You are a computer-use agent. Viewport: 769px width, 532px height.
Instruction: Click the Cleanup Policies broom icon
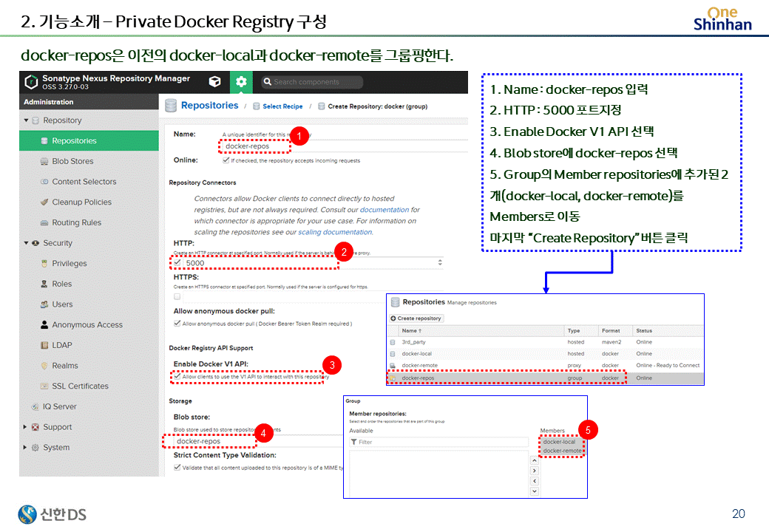pos(44,202)
